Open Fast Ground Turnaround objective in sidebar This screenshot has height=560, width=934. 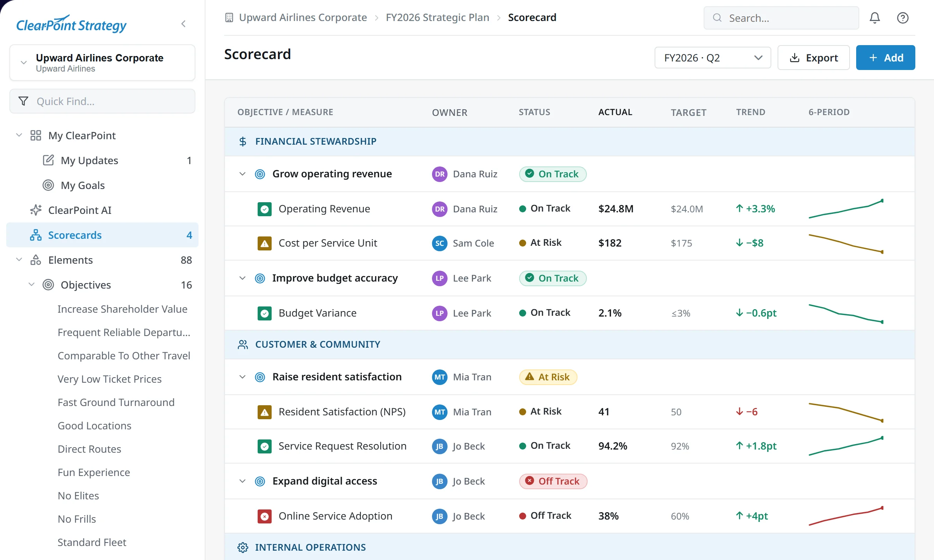[116, 402]
